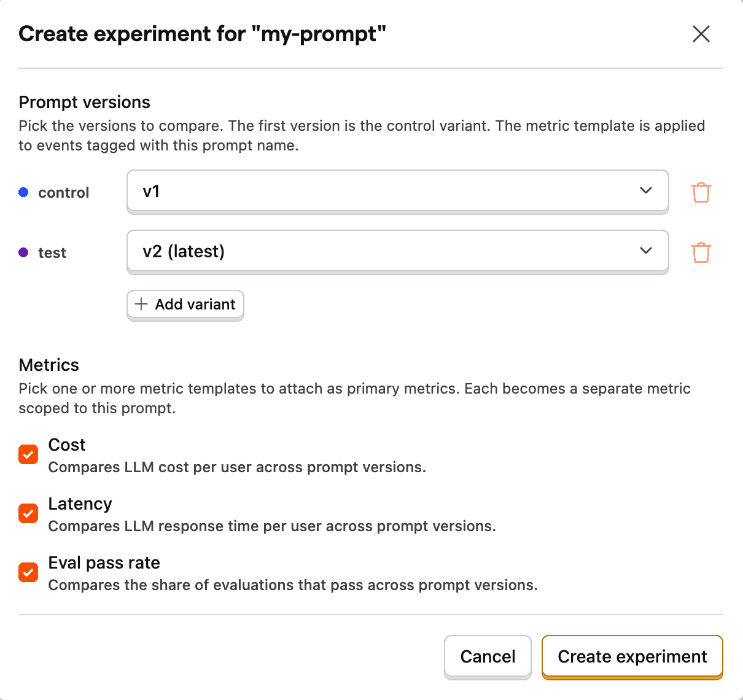
Task: Toggle the Latency metric checkbox
Action: coord(28,513)
